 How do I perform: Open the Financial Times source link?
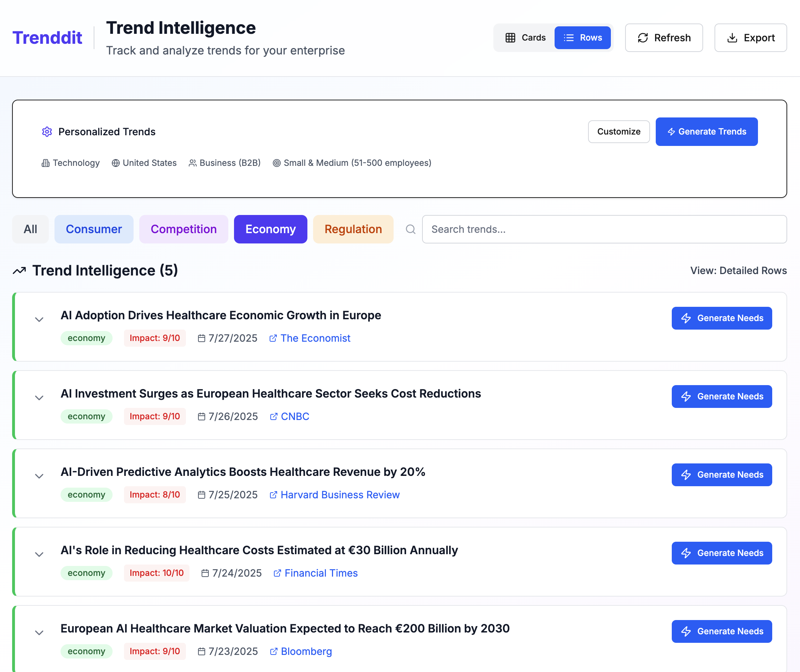[321, 573]
